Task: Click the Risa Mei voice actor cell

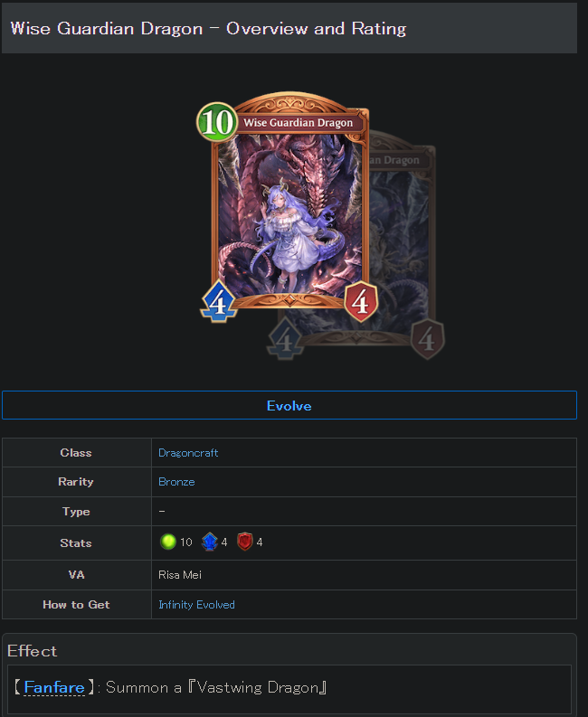Action: (x=364, y=575)
